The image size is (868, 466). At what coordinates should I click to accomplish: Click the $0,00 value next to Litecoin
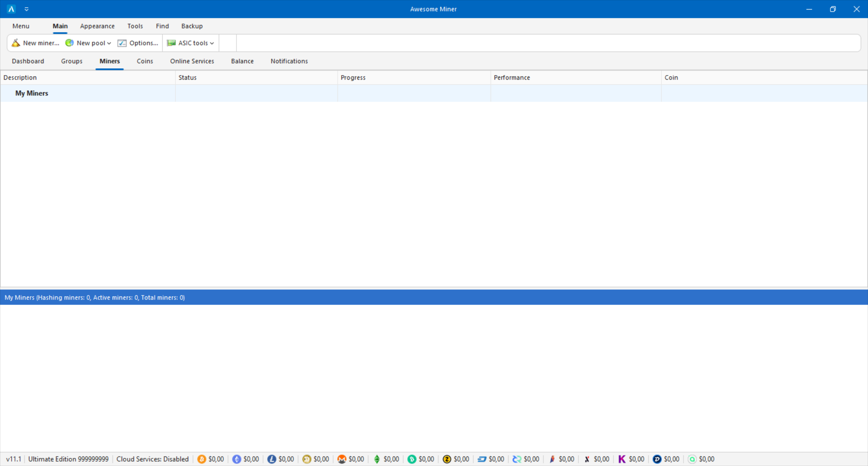pyautogui.click(x=286, y=459)
